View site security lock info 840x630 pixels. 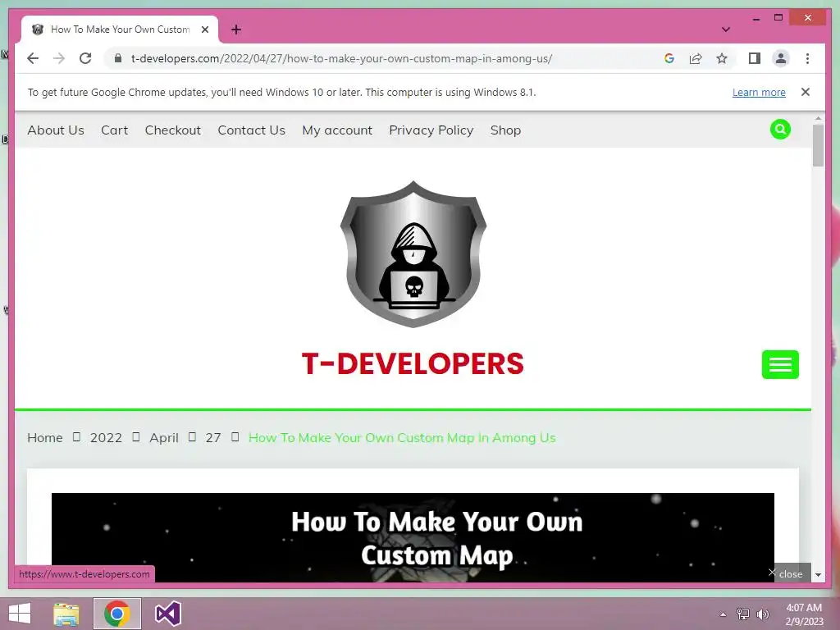point(118,58)
